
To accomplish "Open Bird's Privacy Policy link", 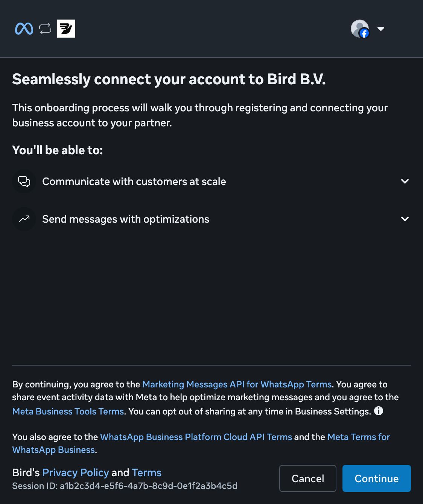I will click(76, 472).
